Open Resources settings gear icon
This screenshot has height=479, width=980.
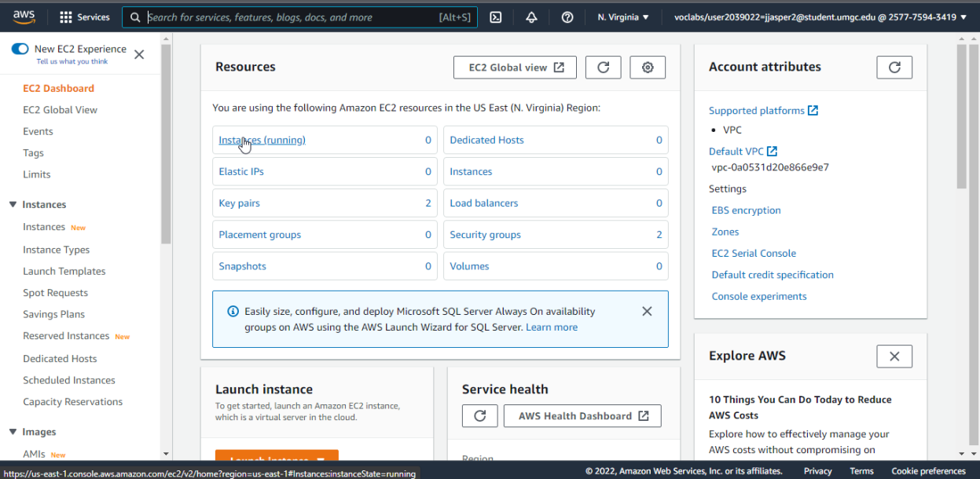click(x=648, y=68)
